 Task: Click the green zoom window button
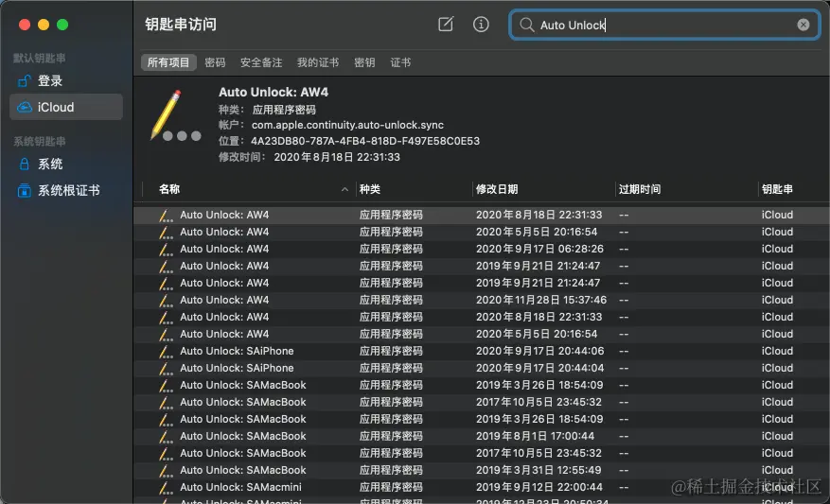pyautogui.click(x=62, y=25)
